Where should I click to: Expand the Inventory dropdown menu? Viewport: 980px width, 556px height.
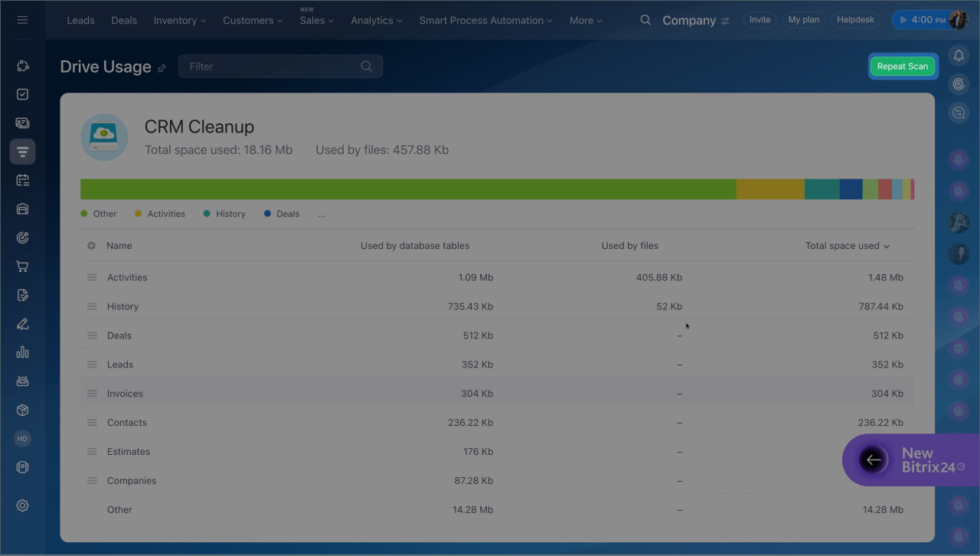[x=180, y=21]
